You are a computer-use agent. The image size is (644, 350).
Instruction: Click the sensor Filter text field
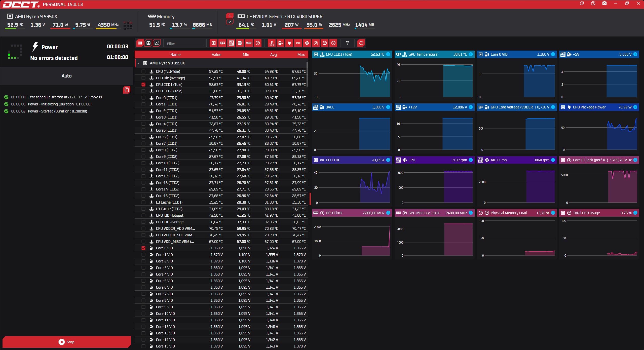pos(185,44)
